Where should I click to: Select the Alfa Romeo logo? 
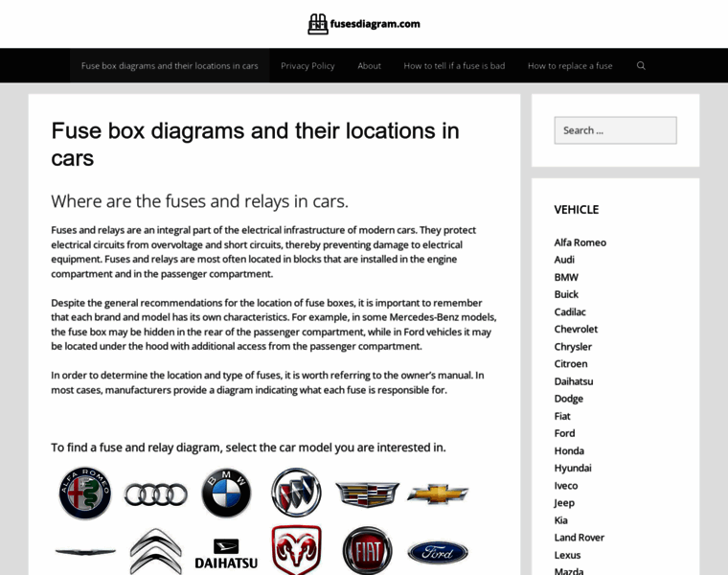click(x=85, y=494)
